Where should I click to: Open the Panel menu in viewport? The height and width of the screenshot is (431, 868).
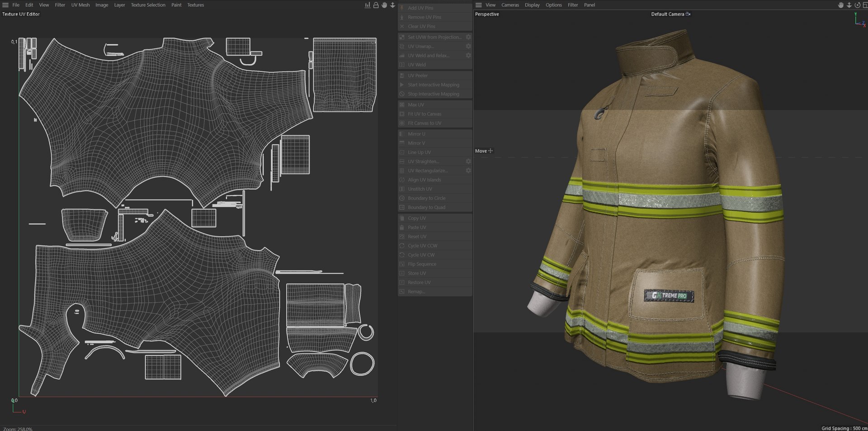(x=590, y=5)
